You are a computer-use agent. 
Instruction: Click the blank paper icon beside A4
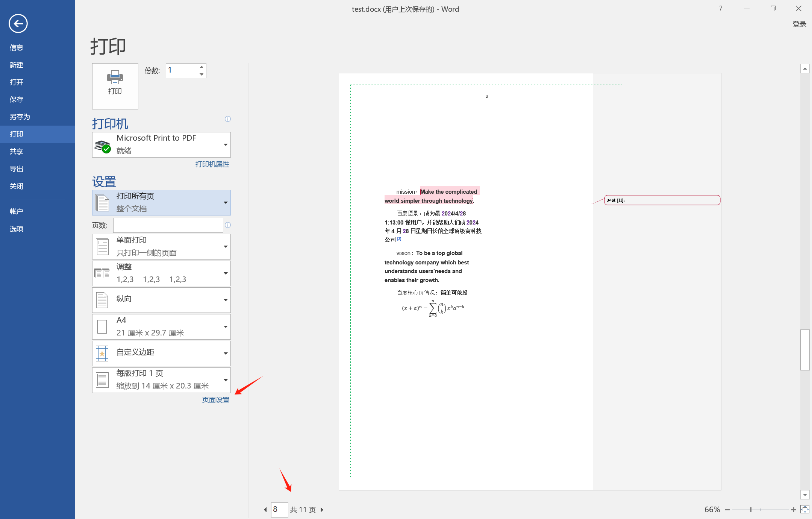click(x=102, y=327)
